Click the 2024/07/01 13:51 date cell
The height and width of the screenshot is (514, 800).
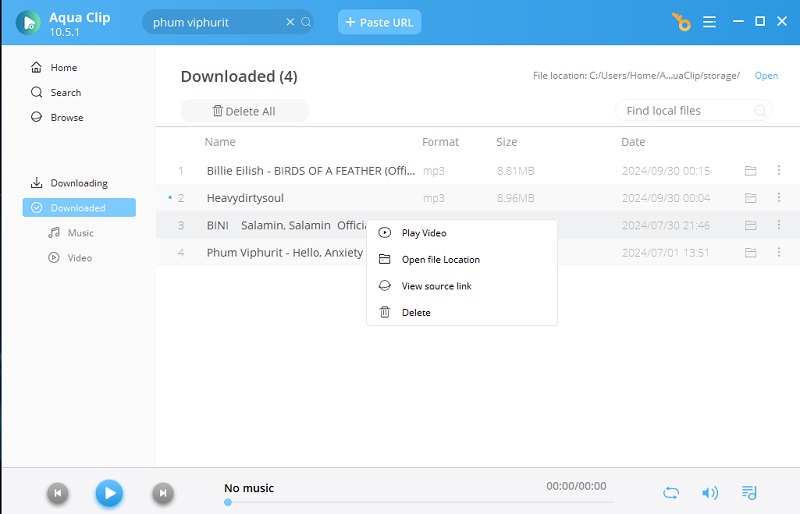[x=665, y=253]
